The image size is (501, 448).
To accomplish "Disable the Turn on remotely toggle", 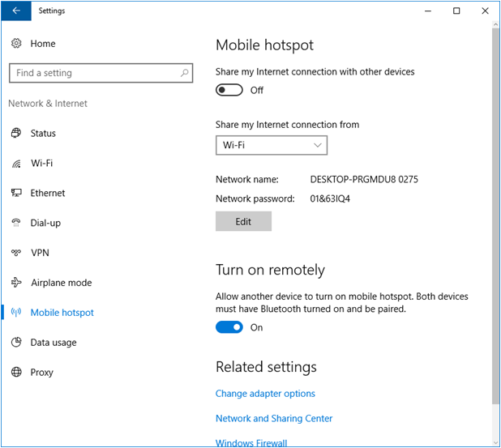I will click(x=229, y=327).
